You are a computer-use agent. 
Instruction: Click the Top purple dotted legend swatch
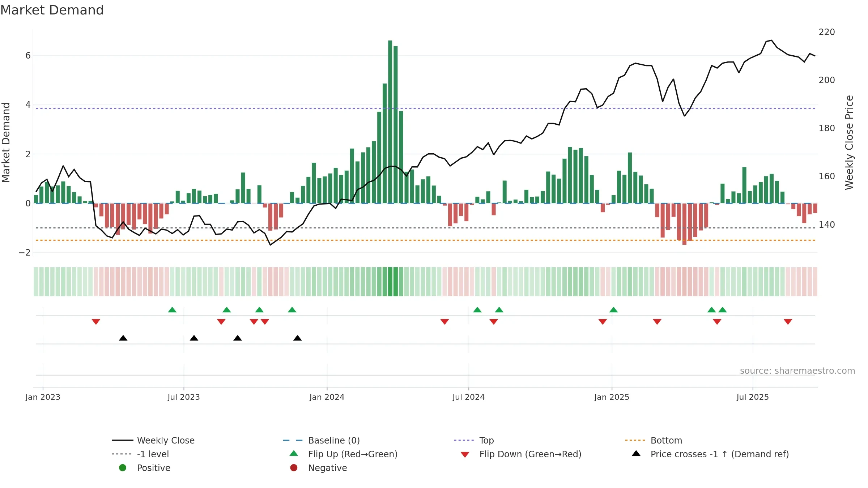pyautogui.click(x=464, y=440)
